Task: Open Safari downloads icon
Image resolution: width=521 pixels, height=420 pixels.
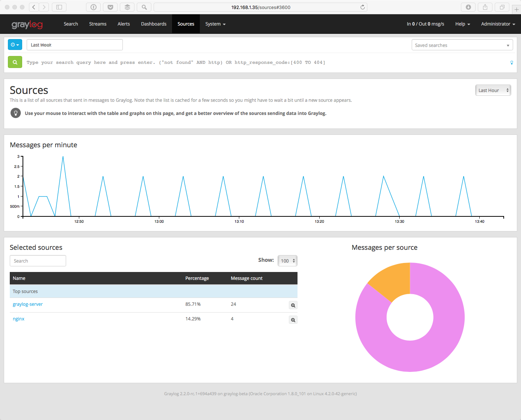Action: 468,7
